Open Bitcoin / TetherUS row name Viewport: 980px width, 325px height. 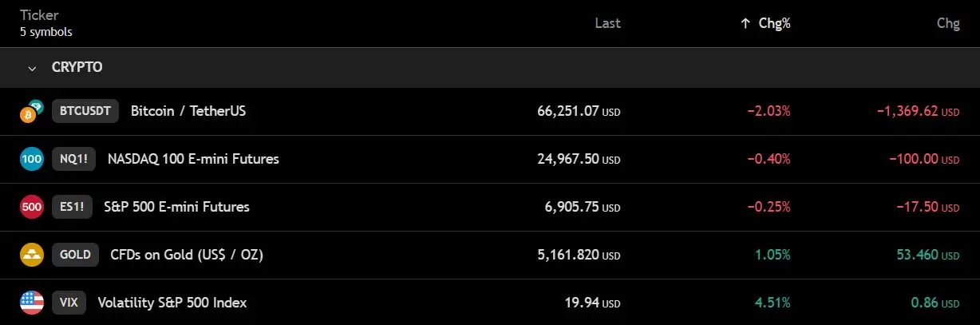[188, 111]
